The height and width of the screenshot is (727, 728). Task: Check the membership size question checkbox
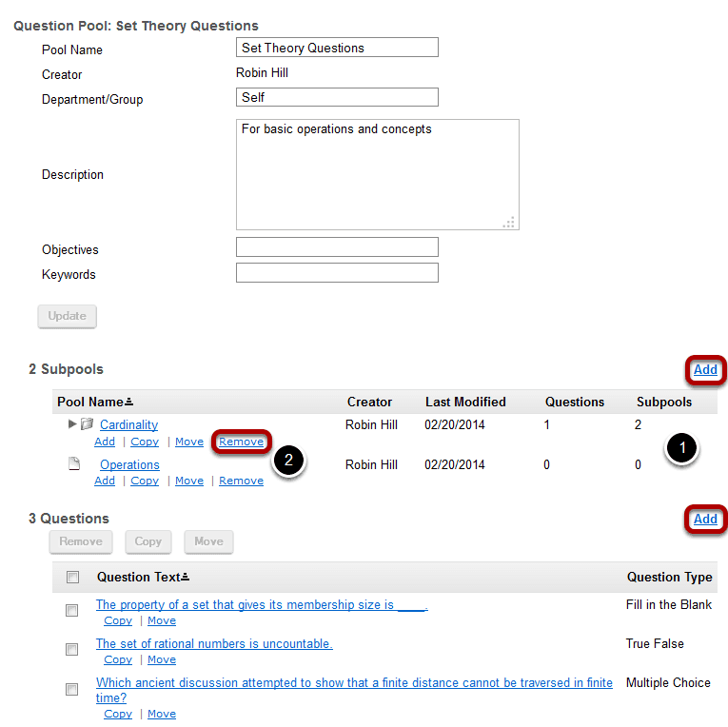point(72,610)
